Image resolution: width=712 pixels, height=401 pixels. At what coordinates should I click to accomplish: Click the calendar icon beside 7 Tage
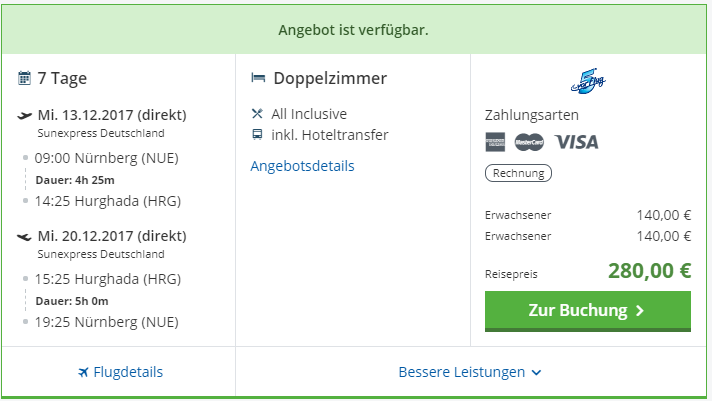point(24,79)
